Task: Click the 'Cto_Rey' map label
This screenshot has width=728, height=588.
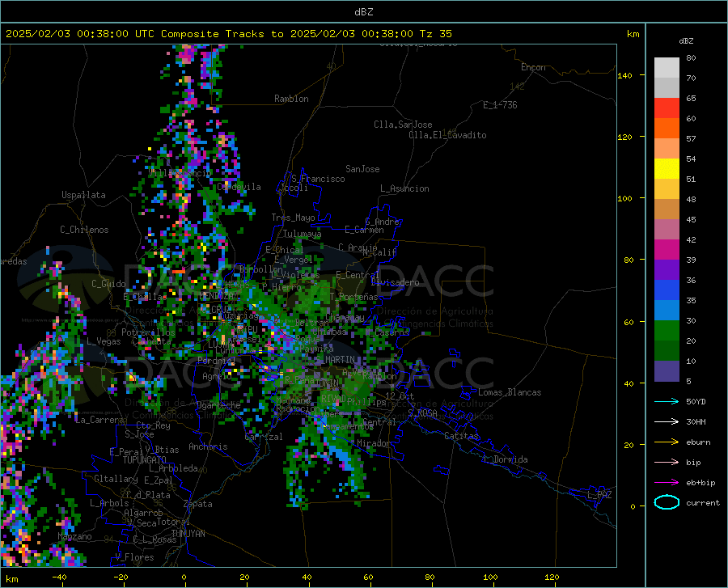Action: point(153,425)
